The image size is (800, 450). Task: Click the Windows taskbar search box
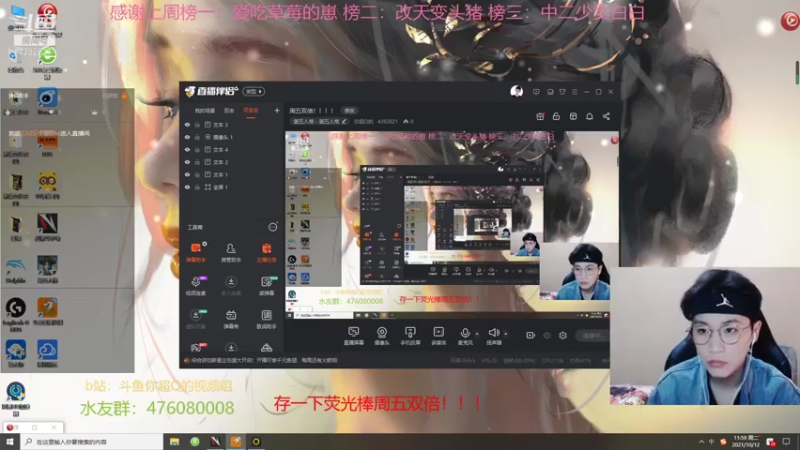coord(92,442)
